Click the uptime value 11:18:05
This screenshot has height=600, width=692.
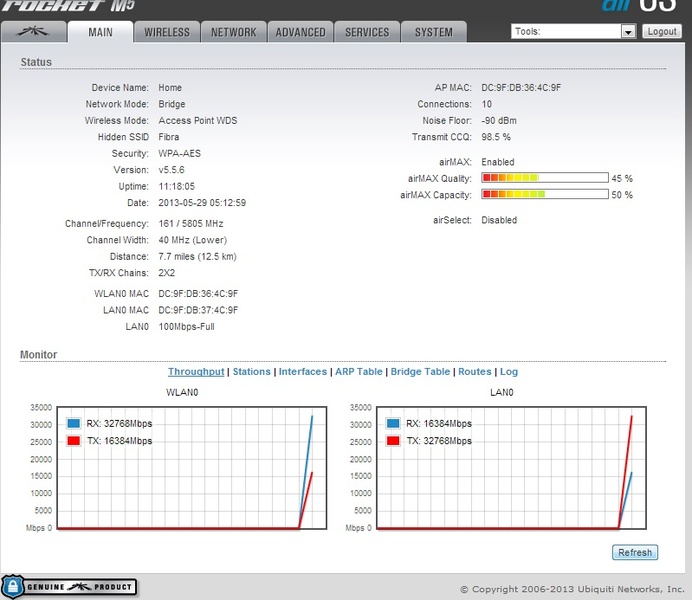click(177, 186)
